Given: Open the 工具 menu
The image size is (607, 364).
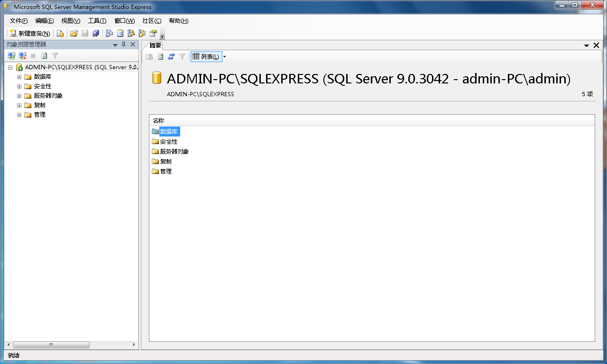Looking at the screenshot, I should [x=97, y=20].
